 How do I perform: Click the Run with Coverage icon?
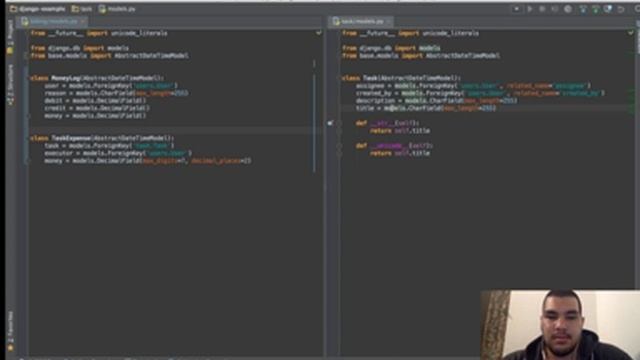[555, 9]
